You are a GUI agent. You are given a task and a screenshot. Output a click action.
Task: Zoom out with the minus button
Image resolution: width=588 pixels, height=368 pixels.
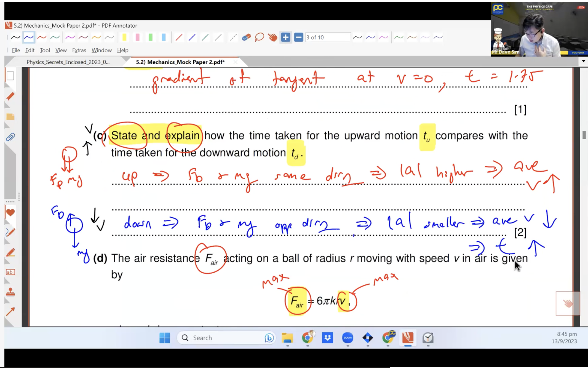298,37
